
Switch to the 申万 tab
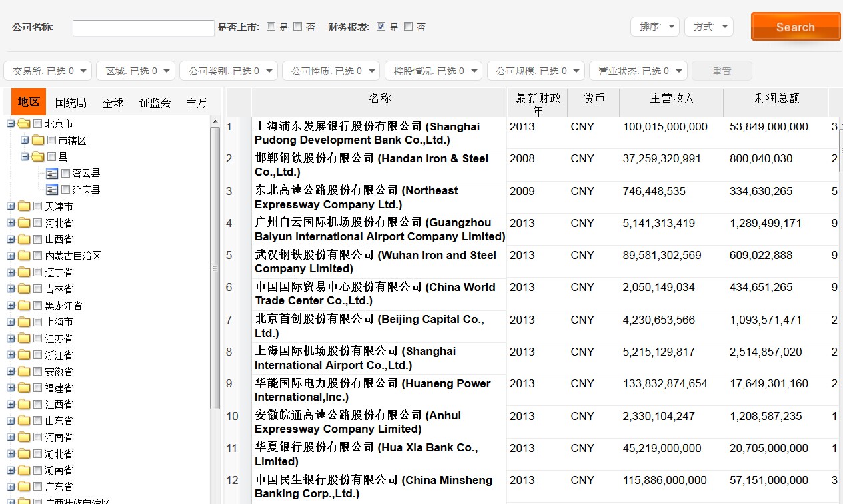[196, 103]
